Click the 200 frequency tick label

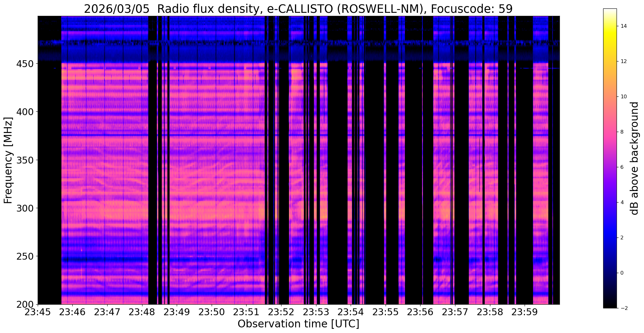(25, 305)
